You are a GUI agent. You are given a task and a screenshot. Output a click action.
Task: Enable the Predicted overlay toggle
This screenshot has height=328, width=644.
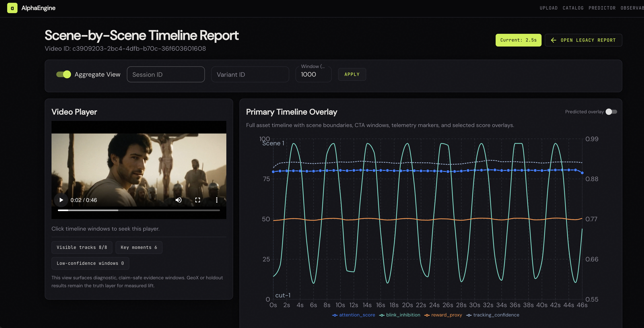click(x=611, y=112)
